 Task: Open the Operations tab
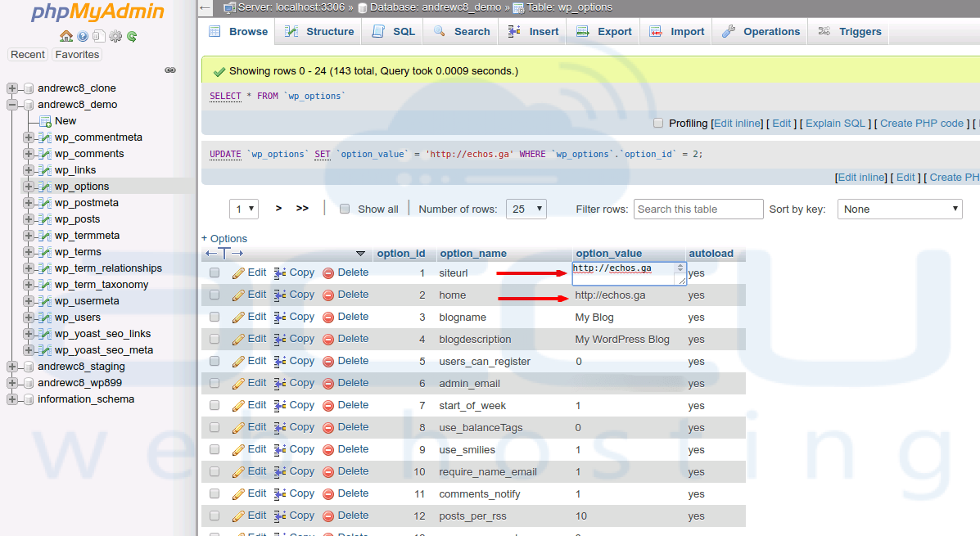click(761, 31)
